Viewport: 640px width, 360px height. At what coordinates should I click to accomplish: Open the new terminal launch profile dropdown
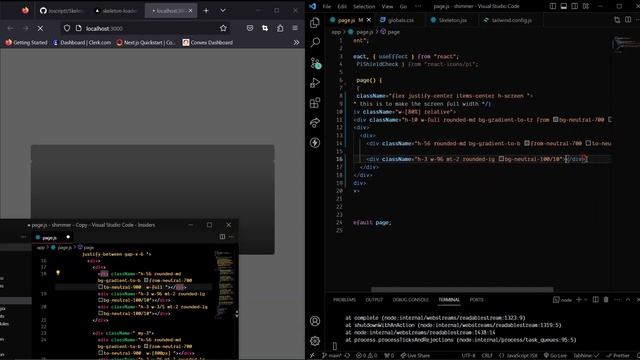(x=586, y=300)
